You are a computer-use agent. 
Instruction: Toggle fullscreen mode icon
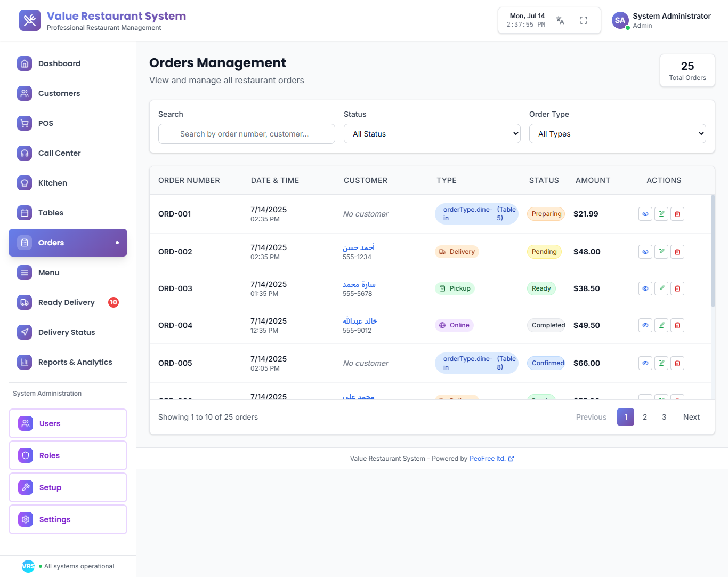click(x=584, y=20)
